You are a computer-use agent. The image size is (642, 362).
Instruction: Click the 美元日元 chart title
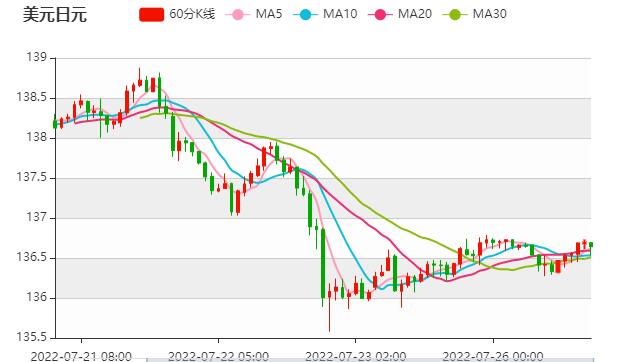coord(55,15)
